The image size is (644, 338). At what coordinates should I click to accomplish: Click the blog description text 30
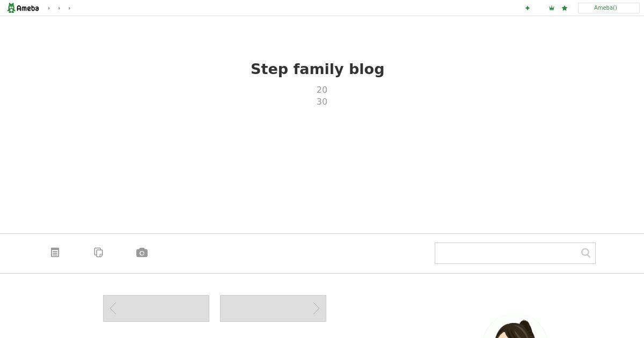coord(322,101)
